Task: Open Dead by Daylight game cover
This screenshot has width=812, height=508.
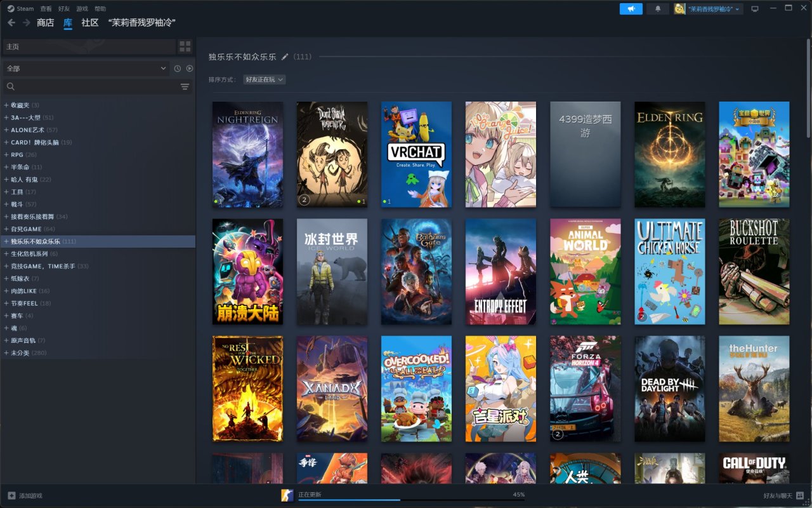Action: pos(669,389)
